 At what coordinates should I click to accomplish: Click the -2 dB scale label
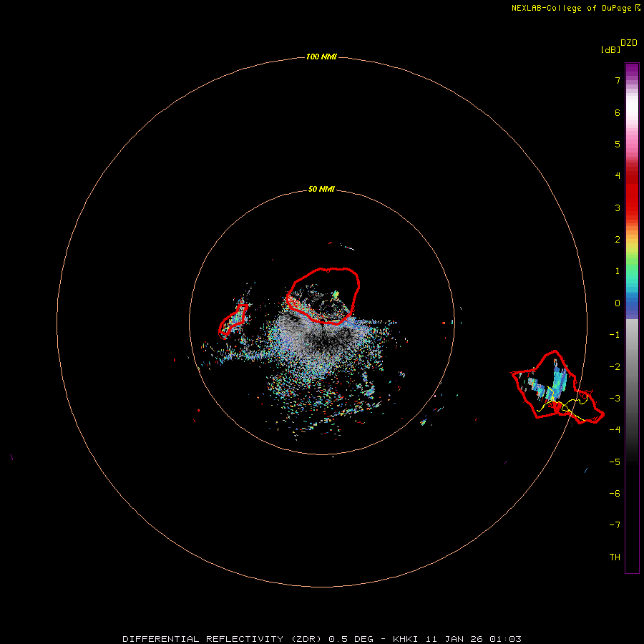pyautogui.click(x=615, y=367)
